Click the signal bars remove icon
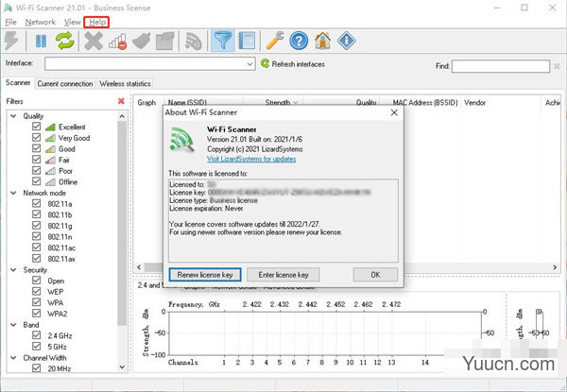Image resolution: width=567 pixels, height=392 pixels. coord(117,42)
